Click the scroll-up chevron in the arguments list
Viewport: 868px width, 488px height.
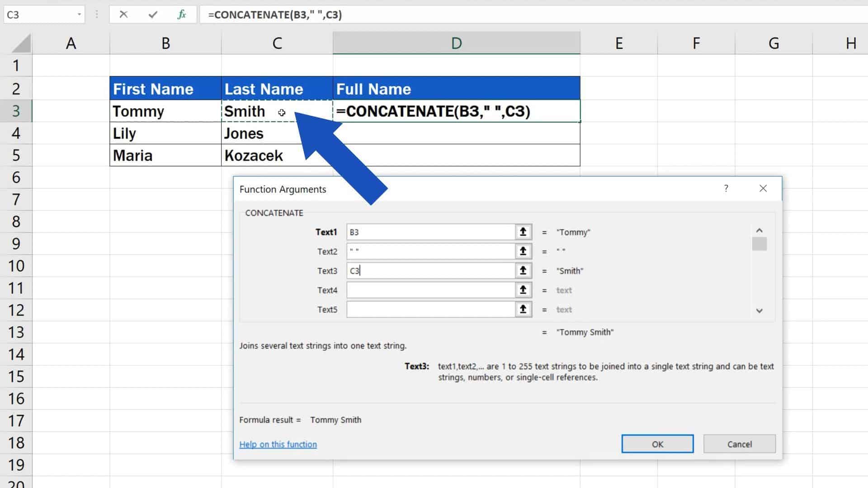pos(759,230)
